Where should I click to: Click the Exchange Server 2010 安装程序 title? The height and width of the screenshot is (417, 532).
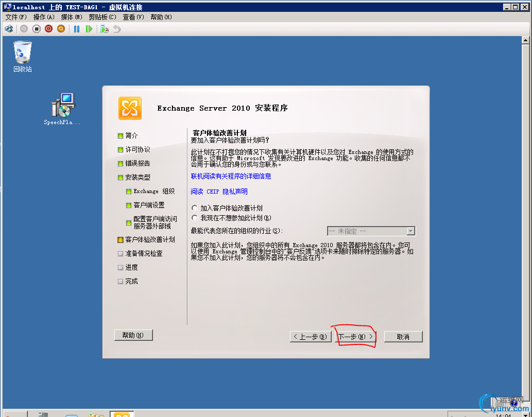pos(222,108)
